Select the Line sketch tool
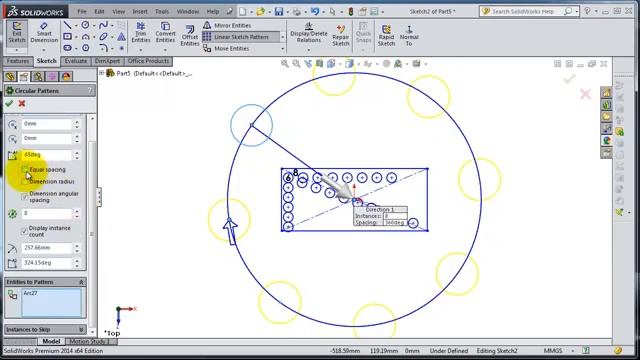 67,25
